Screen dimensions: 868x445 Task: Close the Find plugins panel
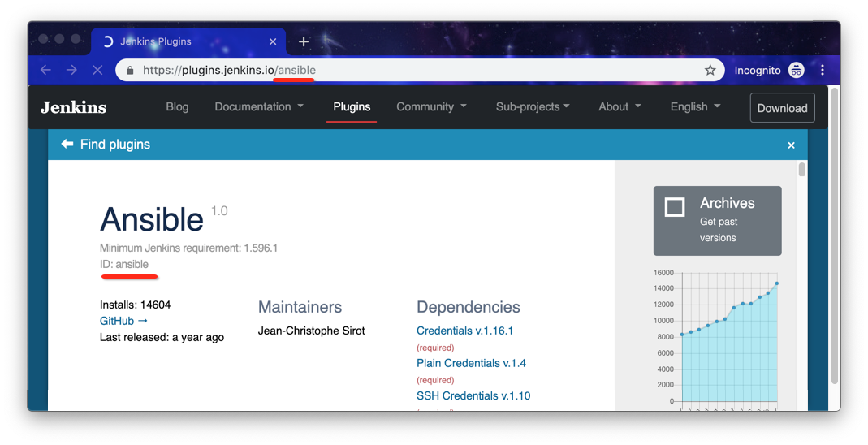791,145
